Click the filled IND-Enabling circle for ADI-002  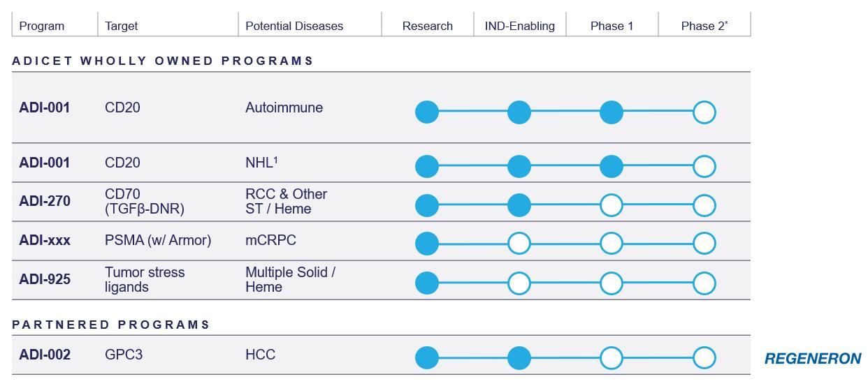(519, 358)
